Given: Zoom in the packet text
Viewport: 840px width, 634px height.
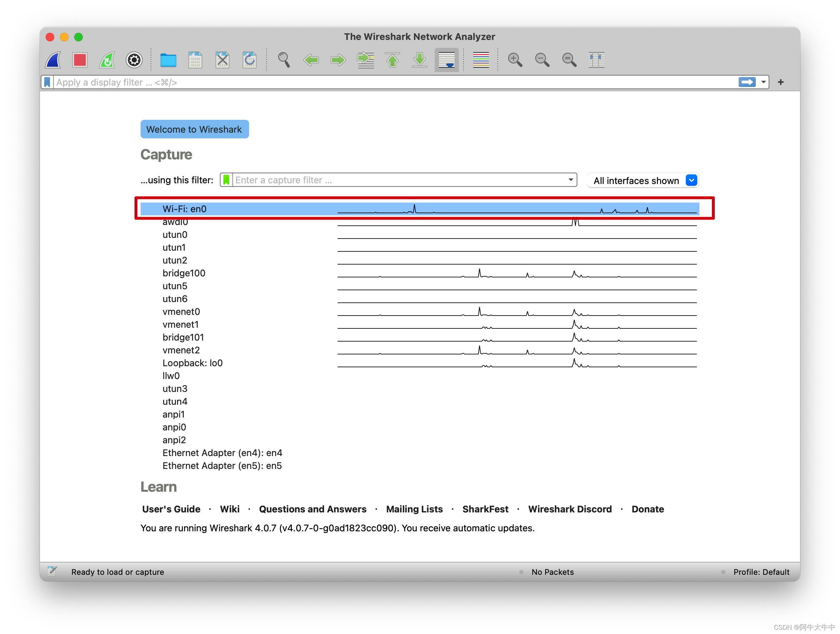Looking at the screenshot, I should (x=515, y=60).
